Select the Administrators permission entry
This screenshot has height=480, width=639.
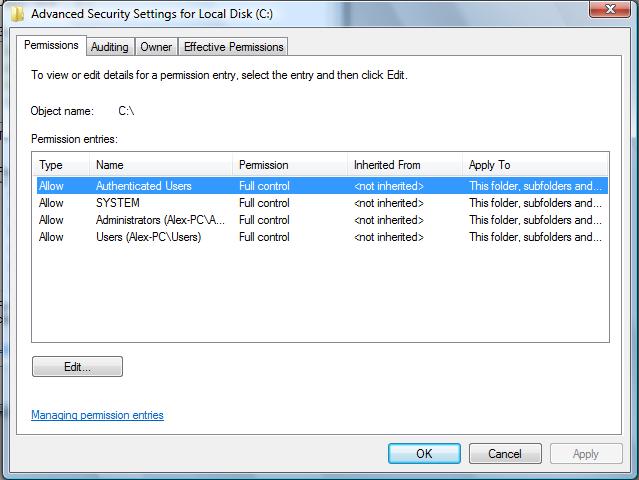(160, 220)
